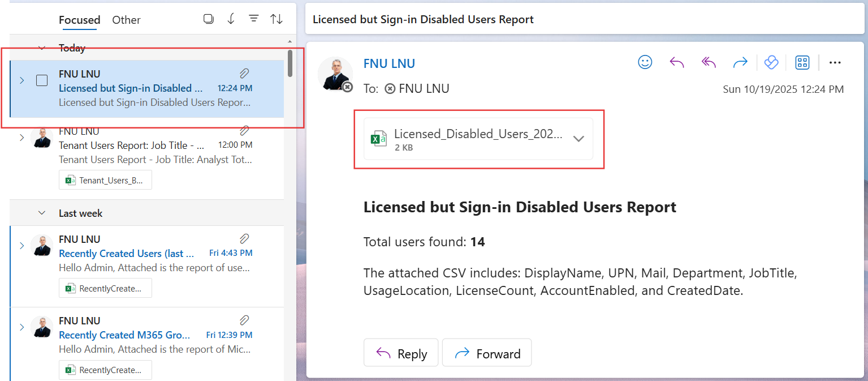Select the Focused tab

pyautogui.click(x=79, y=20)
